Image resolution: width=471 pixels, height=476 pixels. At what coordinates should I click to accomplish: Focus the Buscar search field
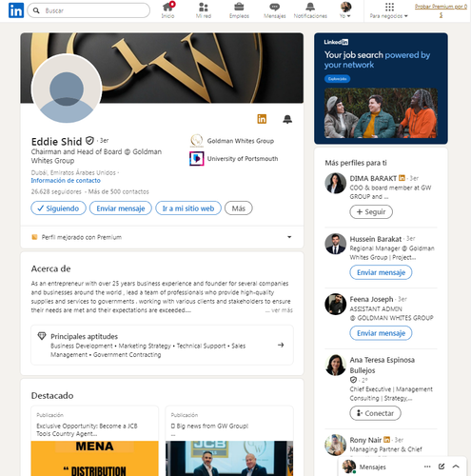(88, 10)
